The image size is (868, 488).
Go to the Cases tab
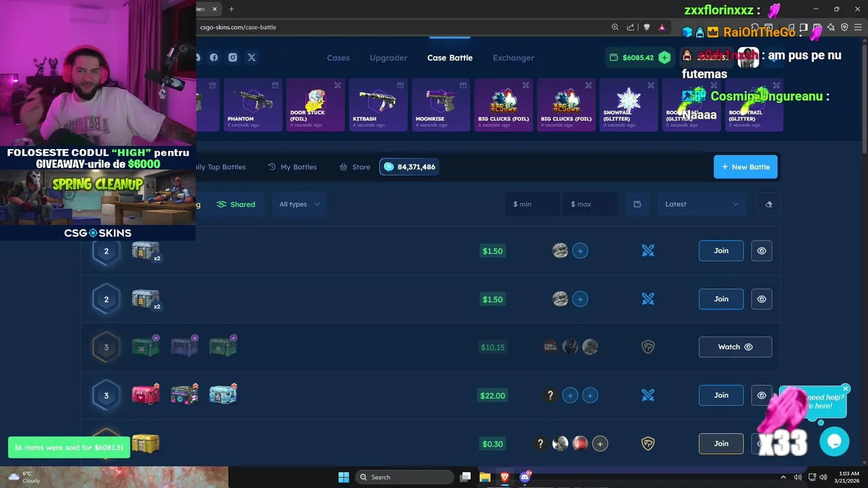click(338, 58)
